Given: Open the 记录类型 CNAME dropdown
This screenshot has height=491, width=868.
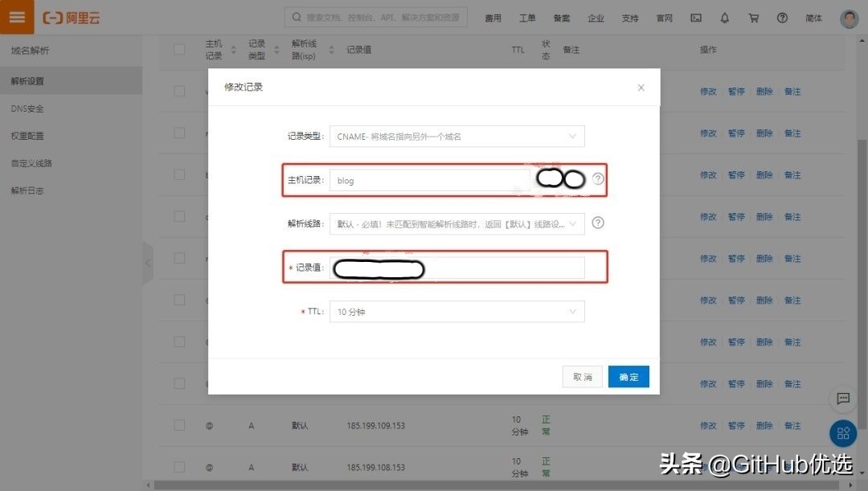Looking at the screenshot, I should (457, 136).
